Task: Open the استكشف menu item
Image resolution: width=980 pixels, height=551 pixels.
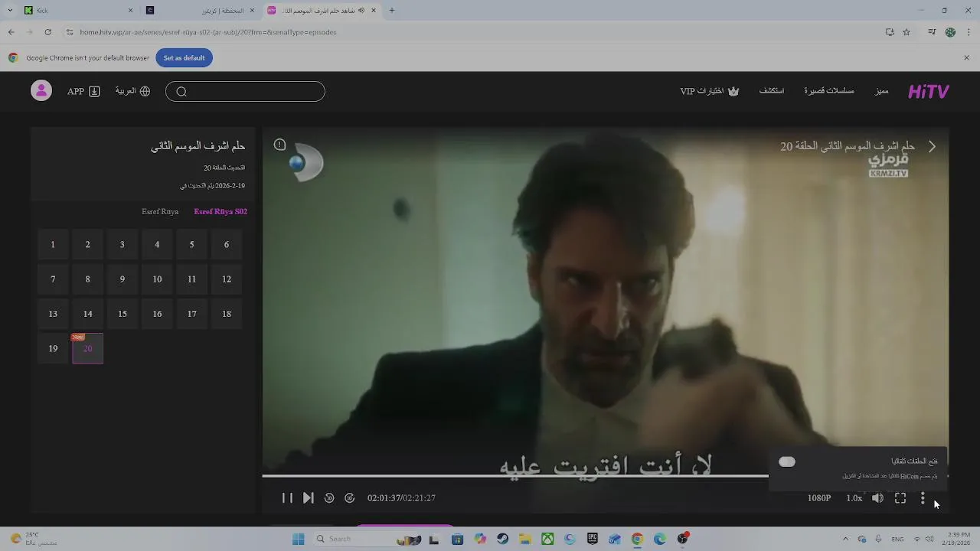Action: tap(772, 91)
